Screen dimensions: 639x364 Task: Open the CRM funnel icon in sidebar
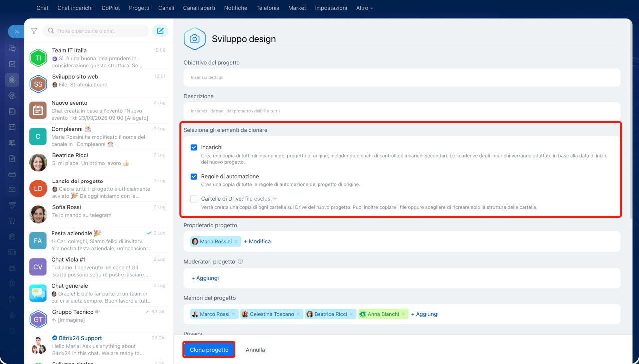12,205
